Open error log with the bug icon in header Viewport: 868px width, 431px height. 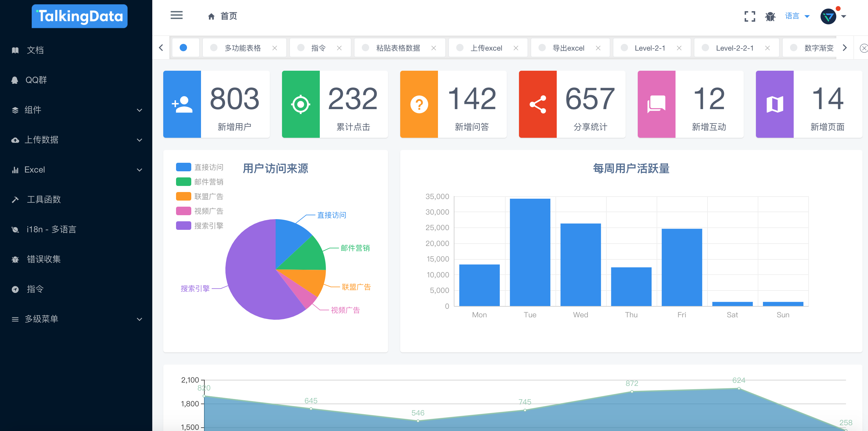[x=771, y=16]
